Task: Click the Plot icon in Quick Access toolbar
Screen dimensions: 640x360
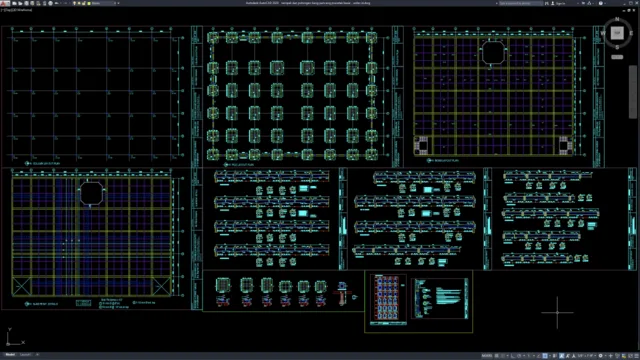Action: (x=50, y=3)
